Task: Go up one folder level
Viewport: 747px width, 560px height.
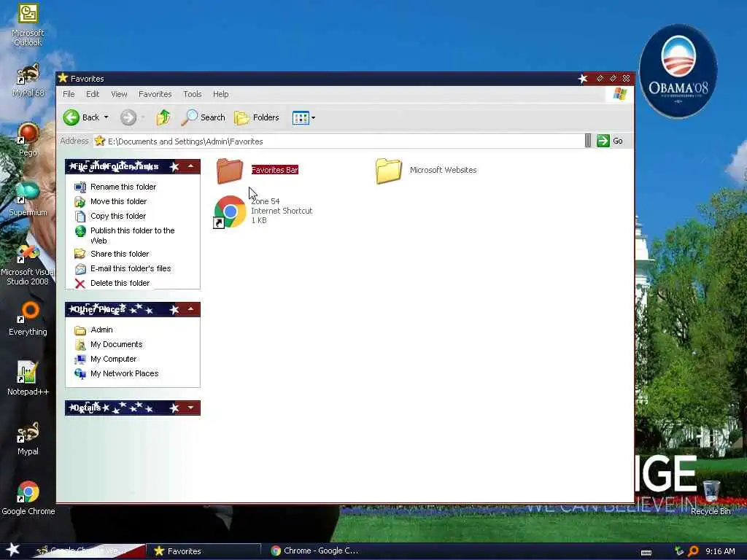Action: click(x=163, y=117)
